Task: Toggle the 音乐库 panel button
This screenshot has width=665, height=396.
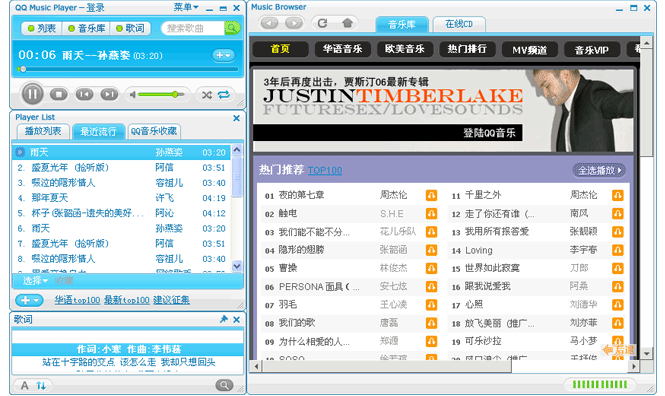Action: coord(87,28)
